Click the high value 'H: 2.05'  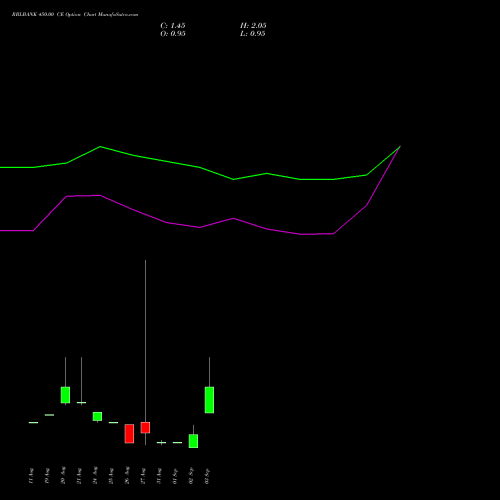click(253, 26)
